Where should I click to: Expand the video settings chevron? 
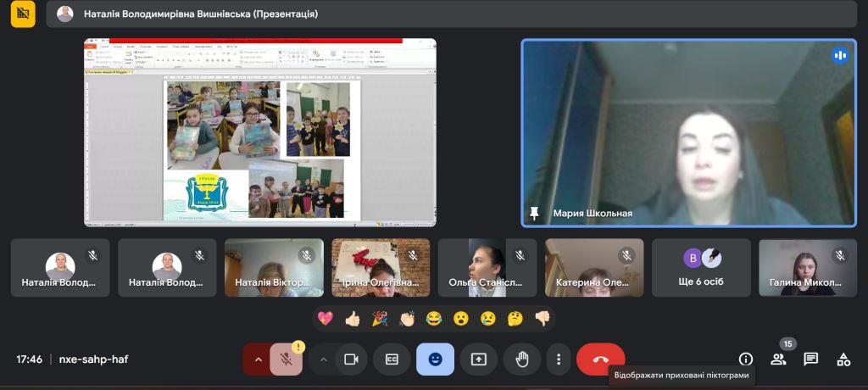(x=323, y=359)
